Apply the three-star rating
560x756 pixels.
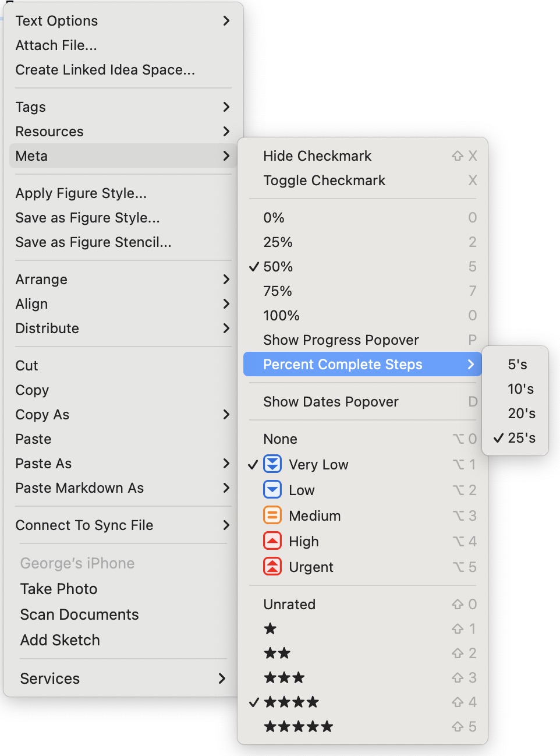(x=284, y=678)
